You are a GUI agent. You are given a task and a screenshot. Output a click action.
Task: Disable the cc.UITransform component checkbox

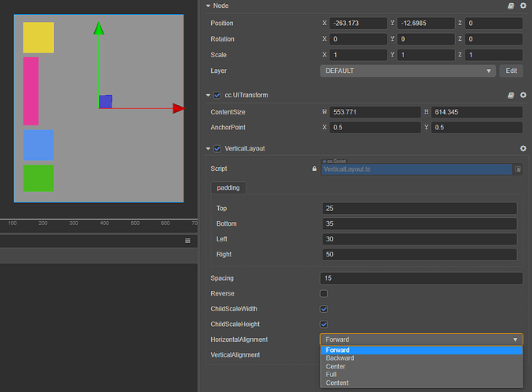point(217,96)
